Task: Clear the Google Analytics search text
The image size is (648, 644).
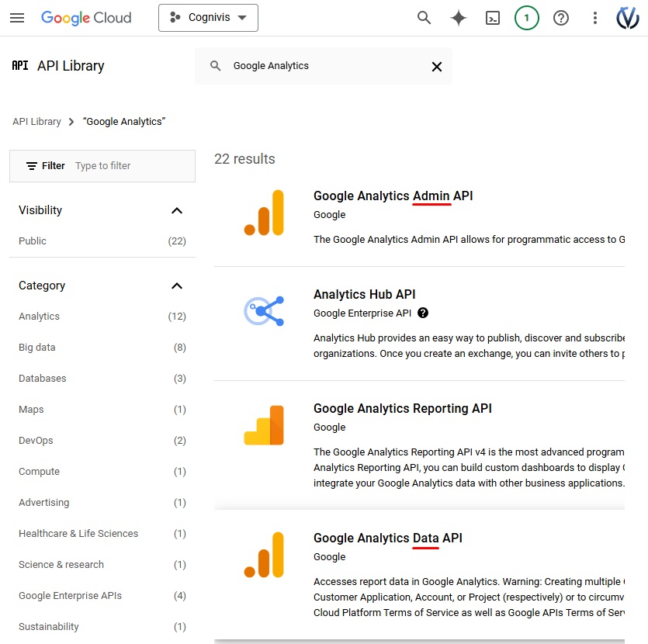Action: (x=437, y=67)
